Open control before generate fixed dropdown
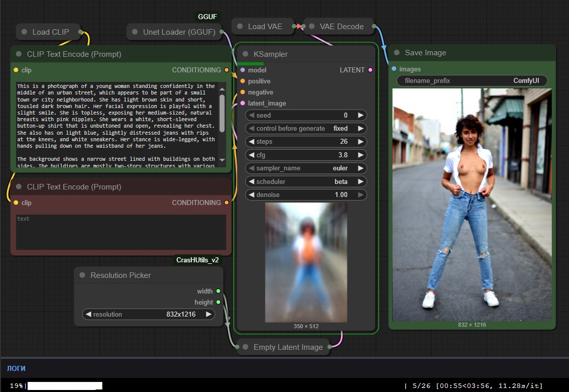This screenshot has width=569, height=392. tap(306, 129)
